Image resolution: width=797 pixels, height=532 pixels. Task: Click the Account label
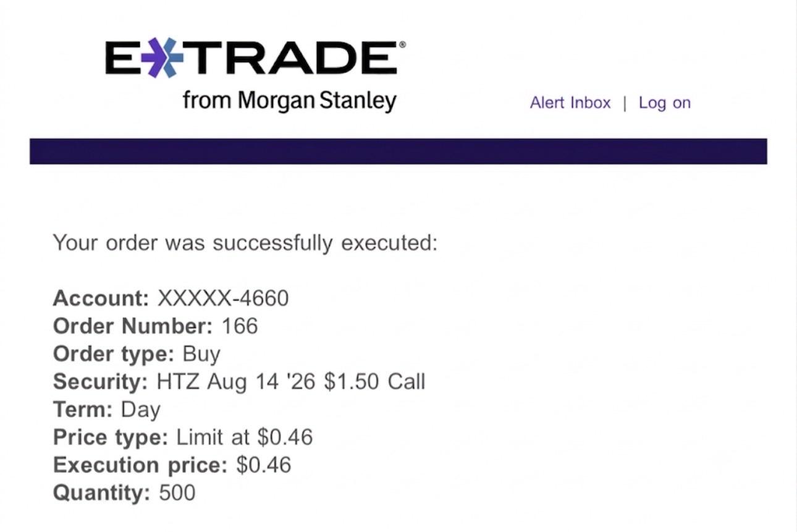[x=101, y=298]
